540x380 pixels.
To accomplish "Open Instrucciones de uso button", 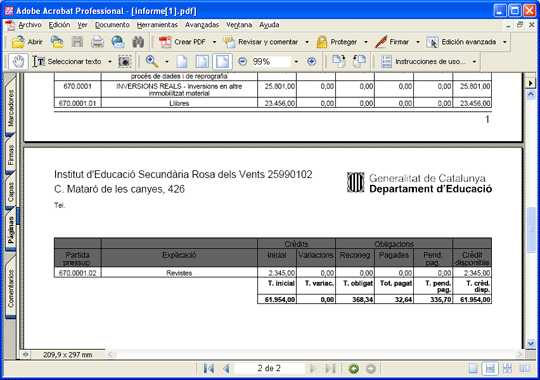I will point(424,62).
